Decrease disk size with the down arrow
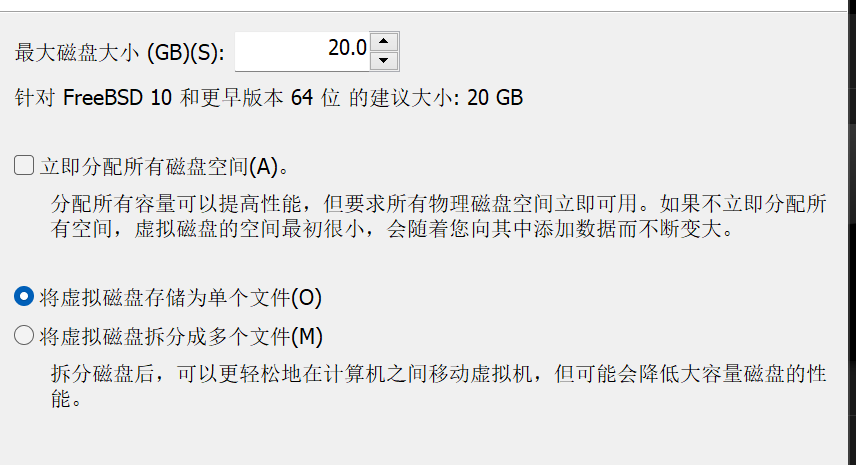Viewport: 856px width, 465px height. point(385,61)
